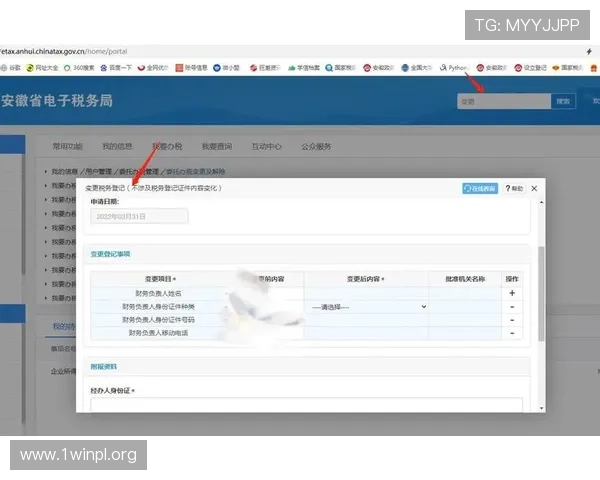Close the 变更税务登记 dialog
The width and height of the screenshot is (600, 480).
click(x=534, y=188)
